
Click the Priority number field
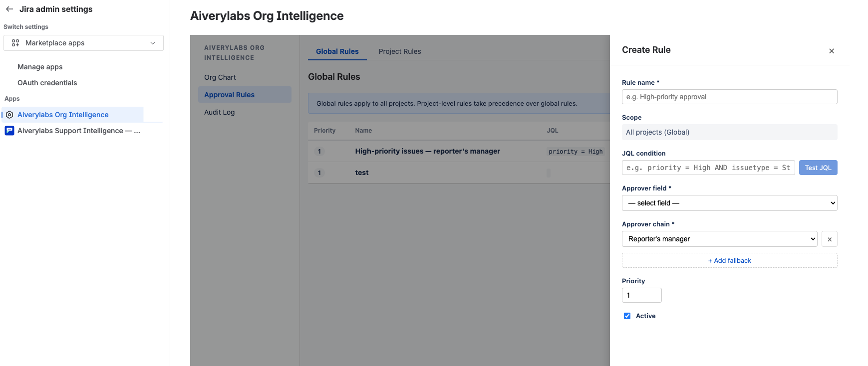pyautogui.click(x=641, y=295)
